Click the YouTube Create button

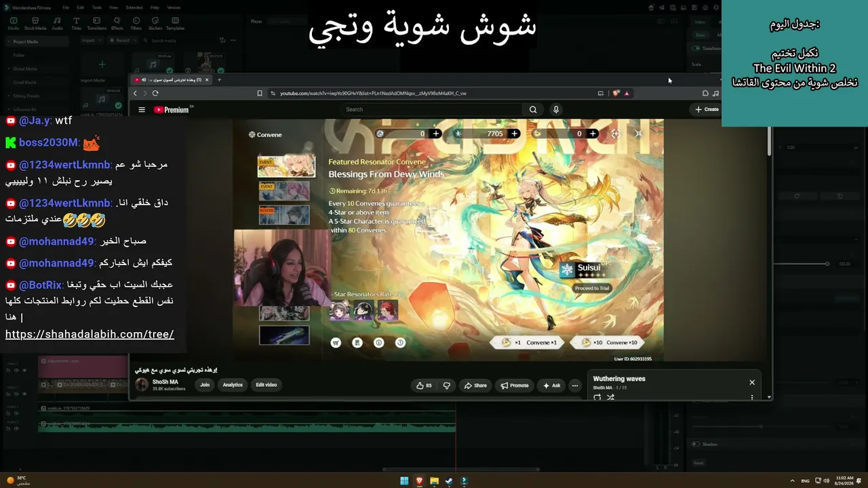click(707, 109)
